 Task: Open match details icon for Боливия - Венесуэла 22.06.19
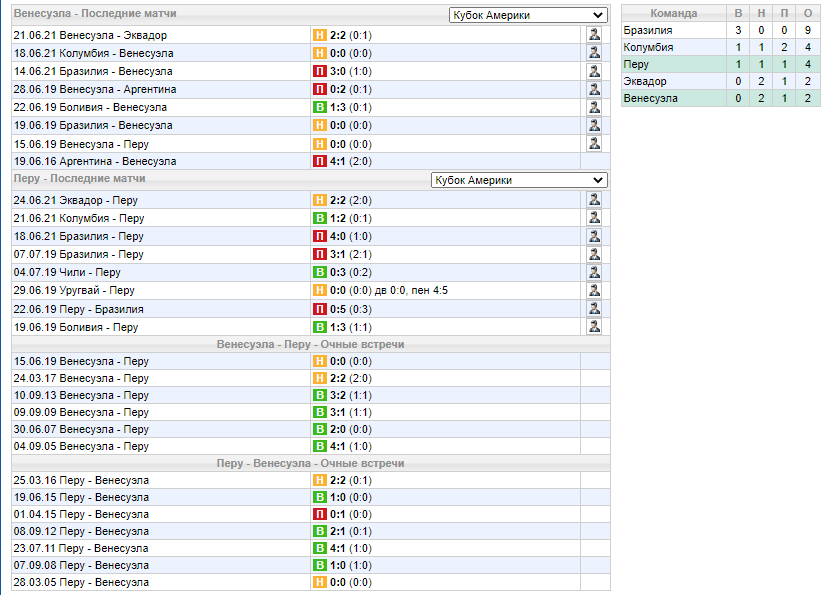594,107
